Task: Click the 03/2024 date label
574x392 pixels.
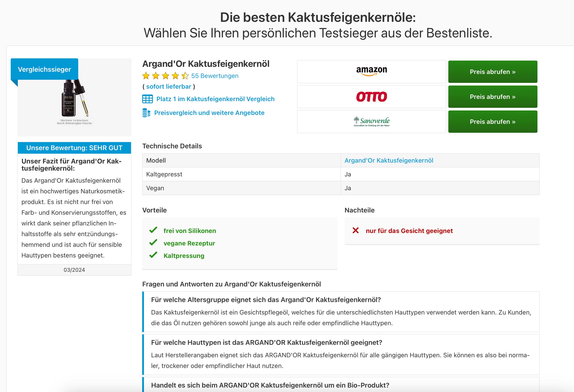Action: coord(74,270)
